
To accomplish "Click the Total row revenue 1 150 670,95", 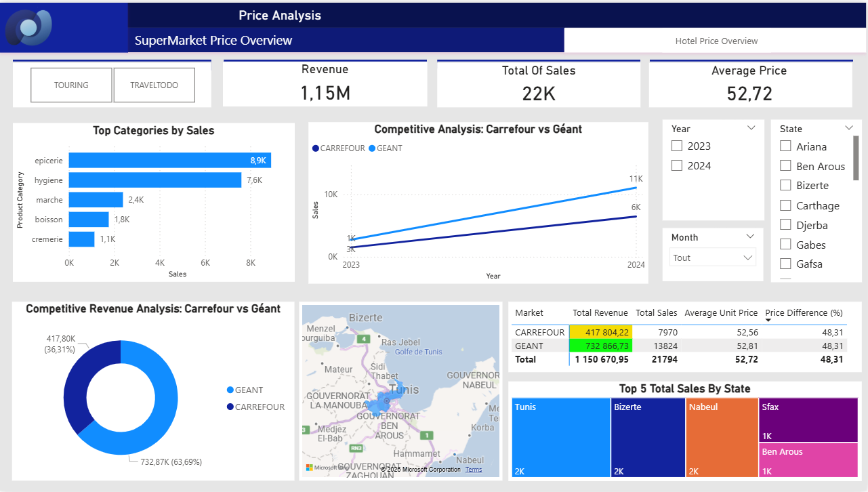I will pyautogui.click(x=602, y=359).
